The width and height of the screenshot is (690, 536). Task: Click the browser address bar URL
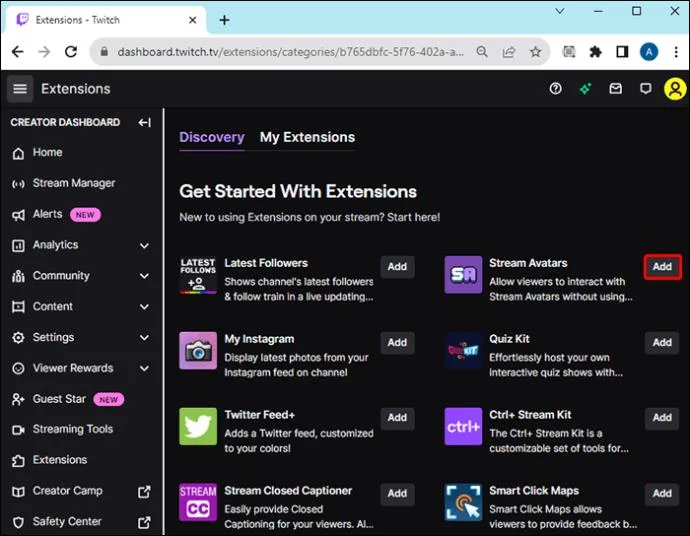pos(290,52)
